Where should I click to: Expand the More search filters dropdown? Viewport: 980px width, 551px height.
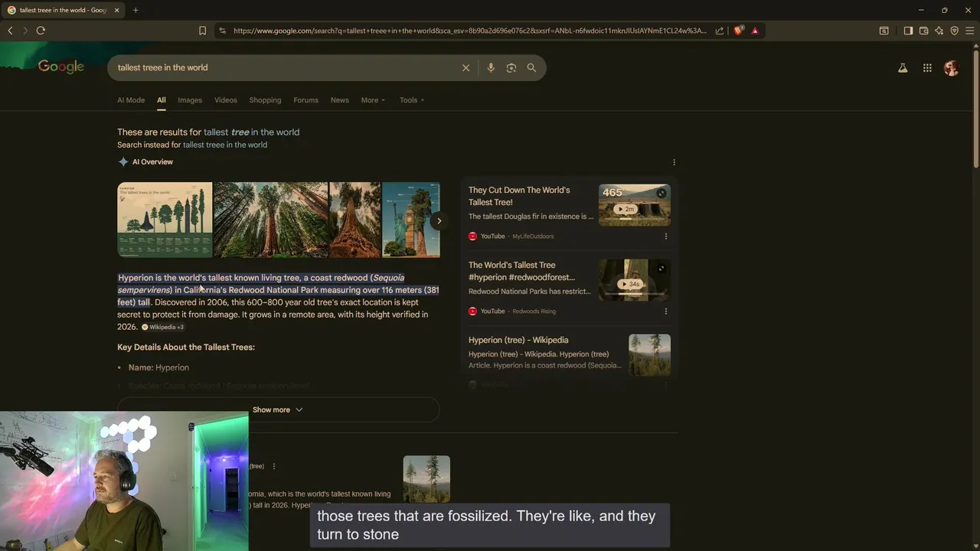[373, 100]
